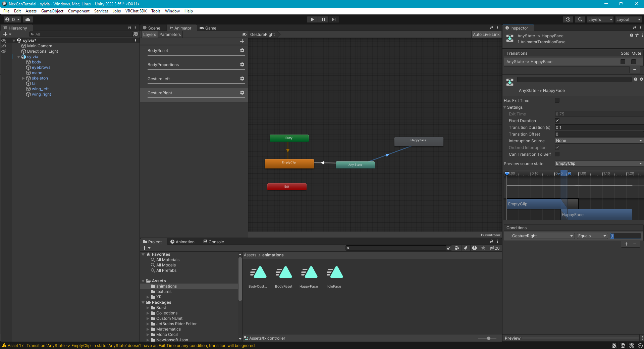Viewport: 644px width, 349px height.
Task: Select the Any State node
Action: [355, 165]
